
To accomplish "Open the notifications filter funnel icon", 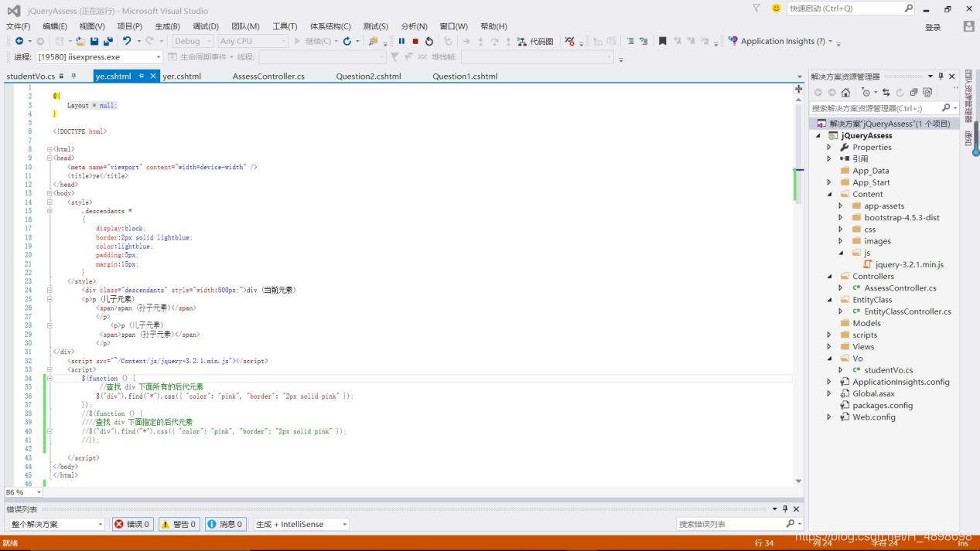I will click(x=756, y=8).
